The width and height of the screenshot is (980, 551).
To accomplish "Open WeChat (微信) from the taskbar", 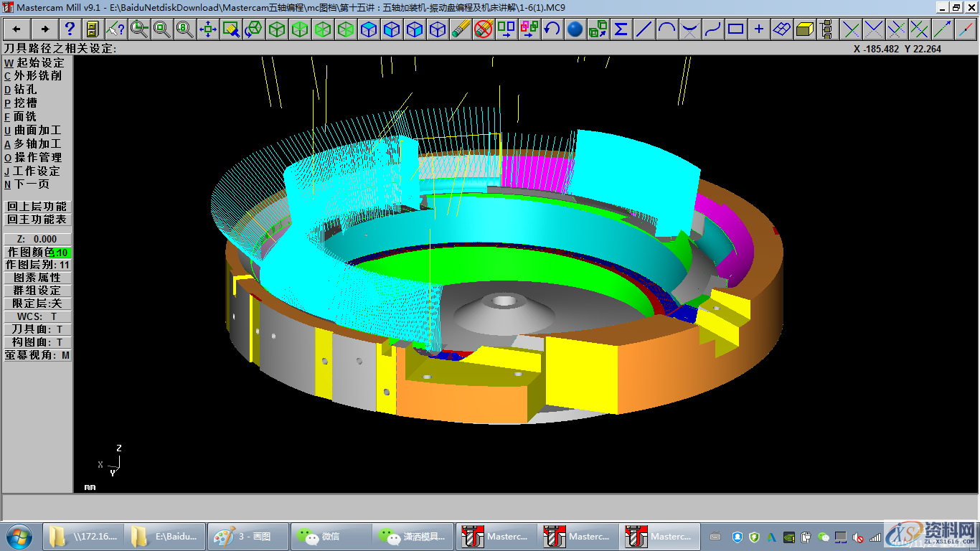I will coord(330,536).
